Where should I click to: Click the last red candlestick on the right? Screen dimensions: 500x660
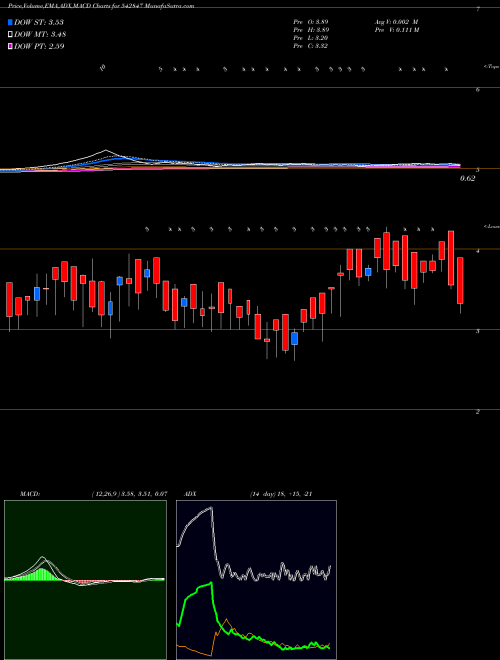(x=460, y=280)
